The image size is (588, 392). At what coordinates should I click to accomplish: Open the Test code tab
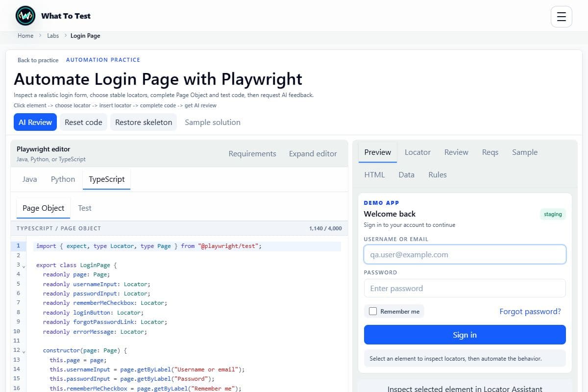coord(85,208)
